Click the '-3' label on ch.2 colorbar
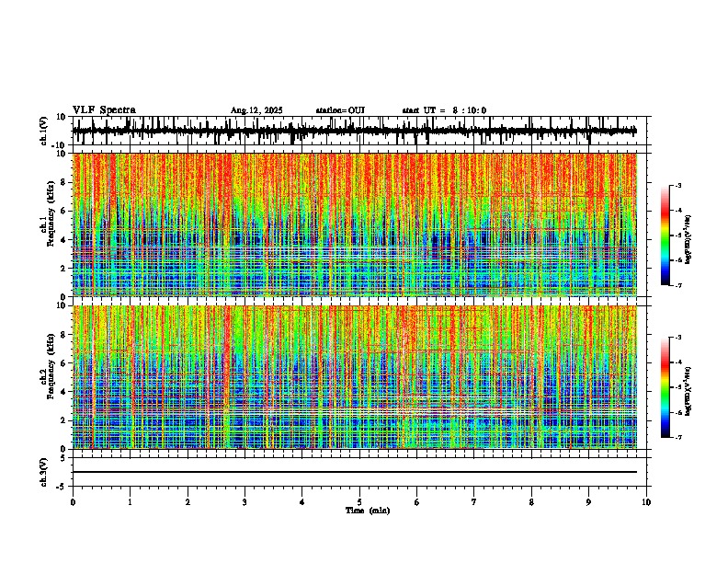 tap(677, 338)
